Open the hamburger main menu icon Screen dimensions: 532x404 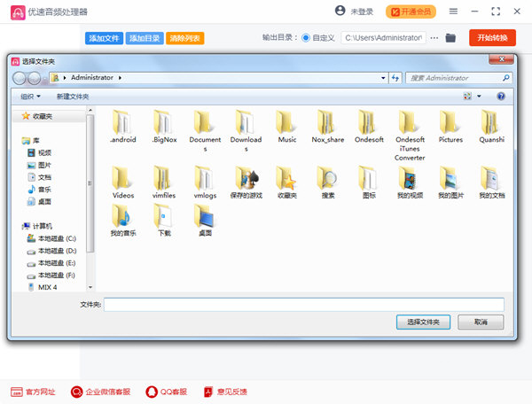453,12
